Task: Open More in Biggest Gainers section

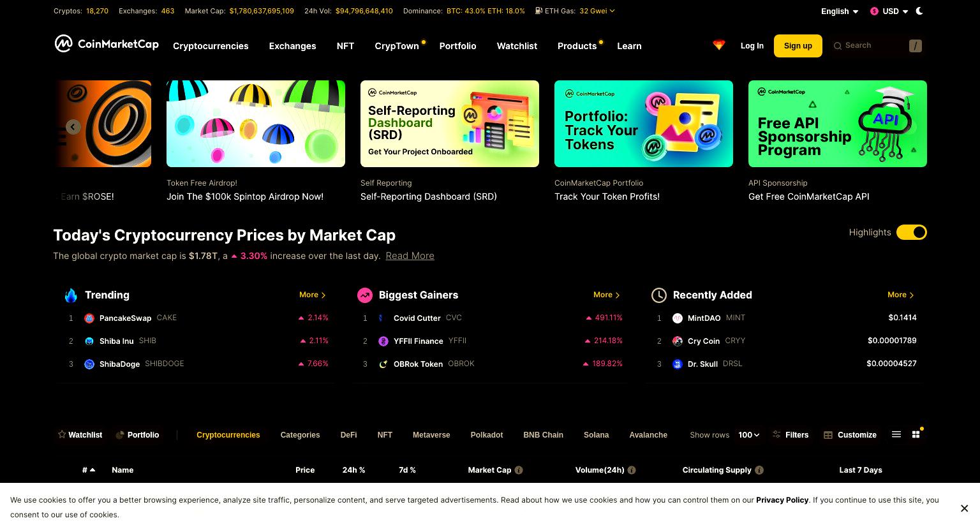Action: click(x=607, y=295)
